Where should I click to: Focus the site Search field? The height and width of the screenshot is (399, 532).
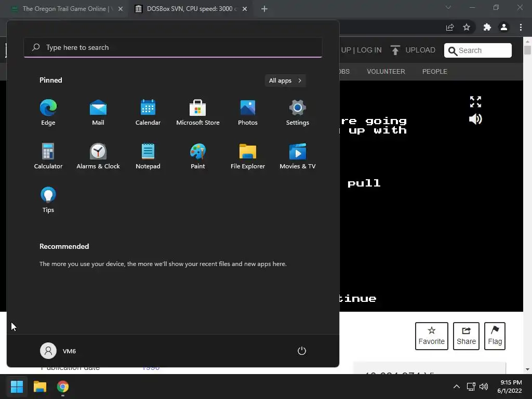pyautogui.click(x=478, y=50)
